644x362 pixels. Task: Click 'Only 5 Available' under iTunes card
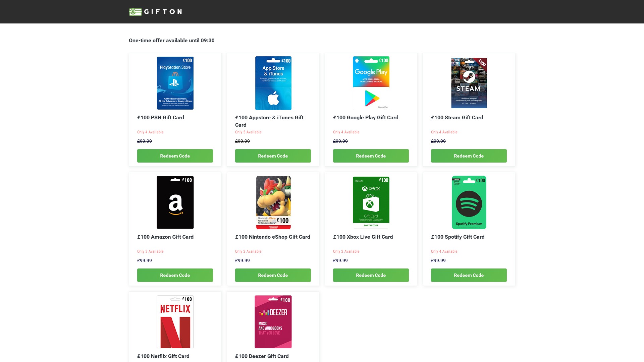[x=248, y=132]
